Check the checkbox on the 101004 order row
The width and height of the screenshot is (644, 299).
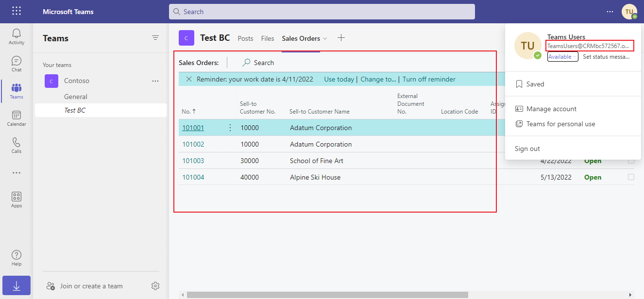tap(631, 177)
